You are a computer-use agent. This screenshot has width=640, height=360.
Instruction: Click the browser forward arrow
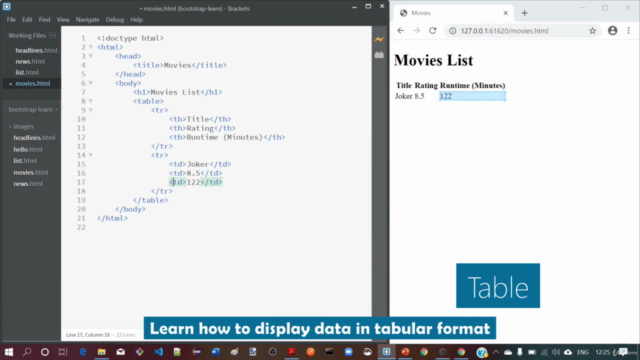pos(416,31)
